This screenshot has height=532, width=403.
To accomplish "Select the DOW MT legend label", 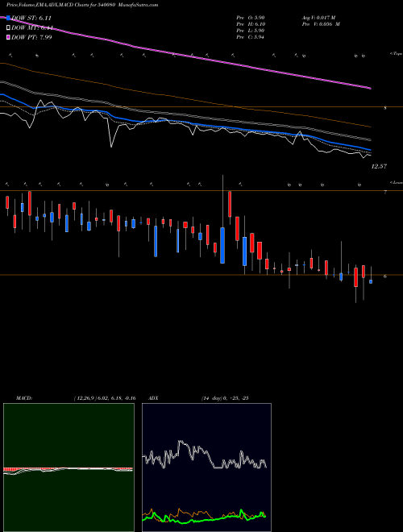I will point(31,28).
